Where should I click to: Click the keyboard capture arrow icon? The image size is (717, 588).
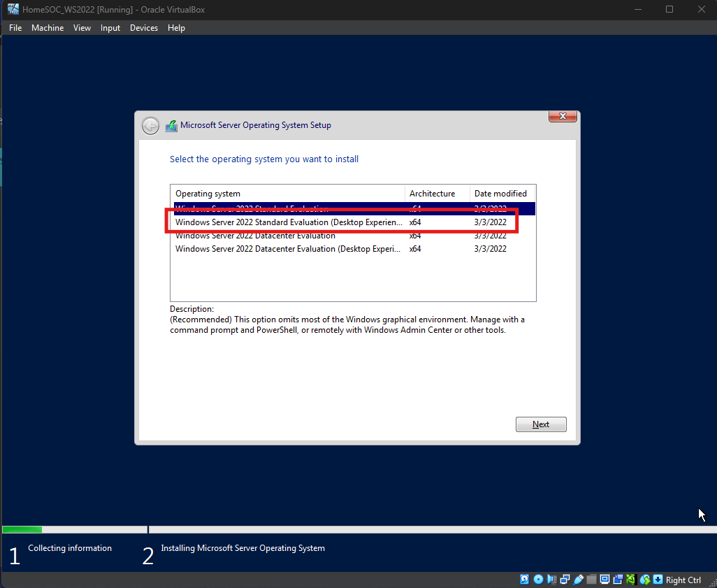point(658,580)
